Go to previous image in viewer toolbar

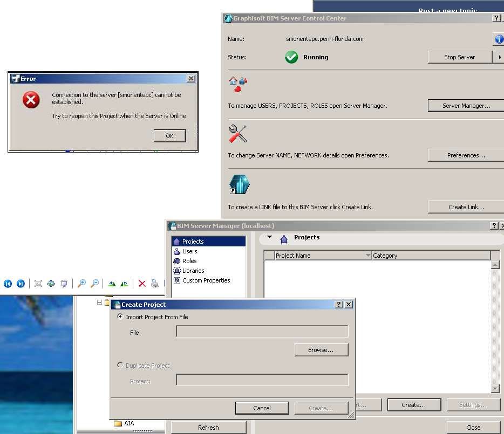(8, 284)
